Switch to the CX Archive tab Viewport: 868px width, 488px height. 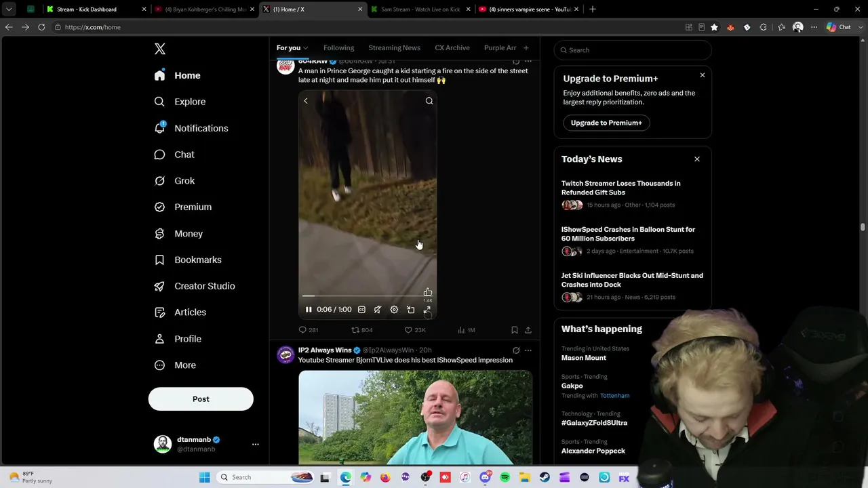pos(452,48)
